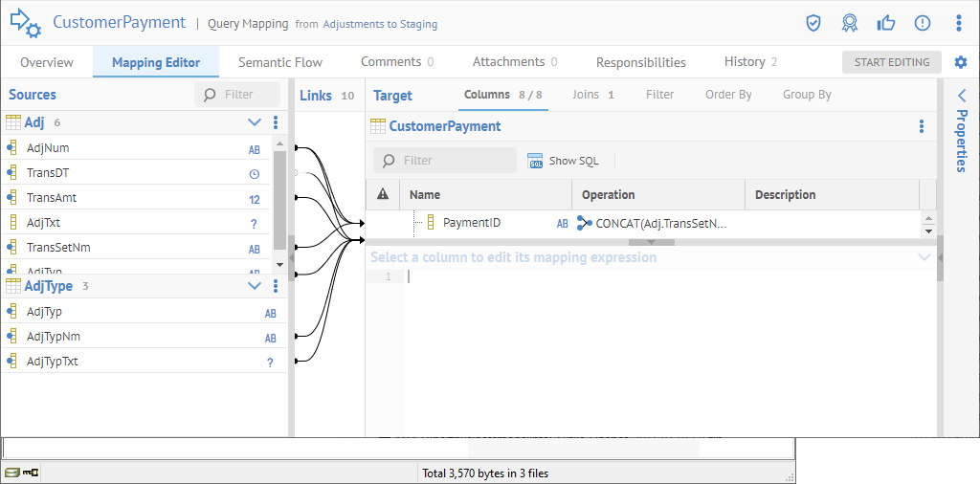The width and height of the screenshot is (980, 484).
Task: Click the shield certification icon
Action: [813, 23]
